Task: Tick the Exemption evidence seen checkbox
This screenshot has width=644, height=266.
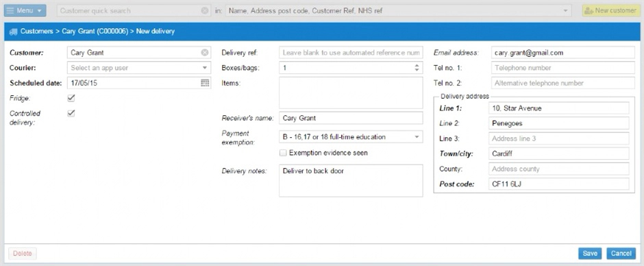Action: click(x=283, y=153)
